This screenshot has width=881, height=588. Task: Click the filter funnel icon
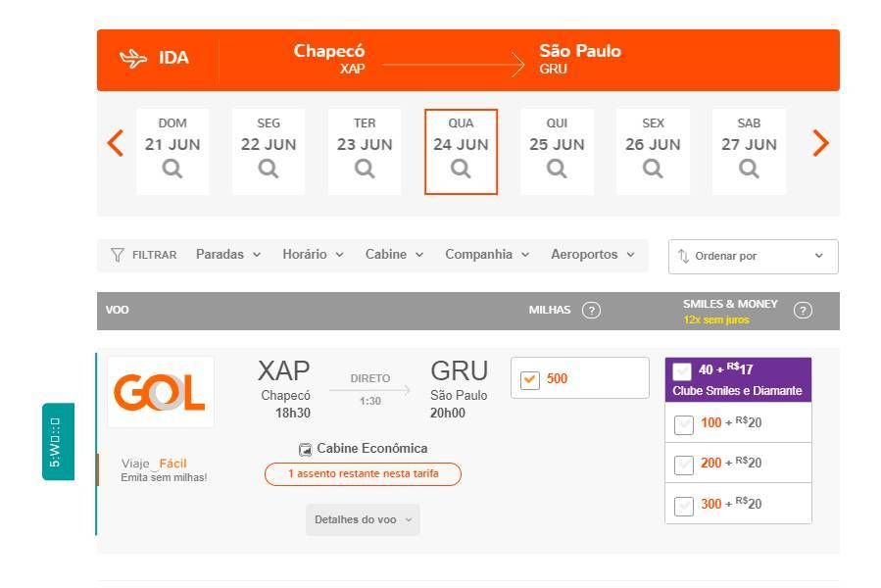click(117, 255)
